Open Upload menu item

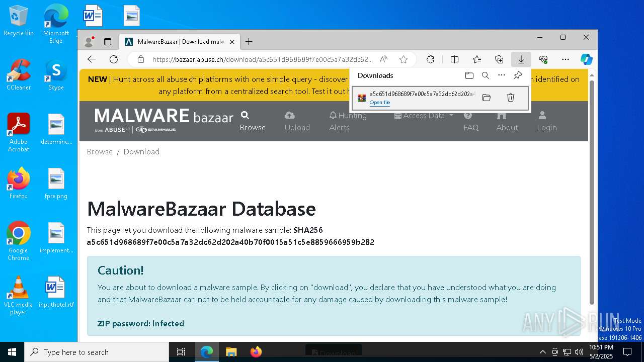click(x=297, y=121)
